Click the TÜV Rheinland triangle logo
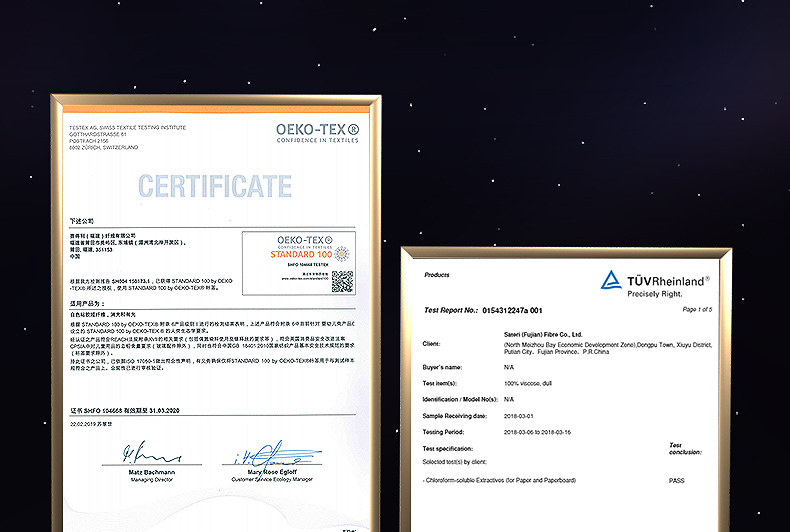Screen dimensions: 790x532 611,280
